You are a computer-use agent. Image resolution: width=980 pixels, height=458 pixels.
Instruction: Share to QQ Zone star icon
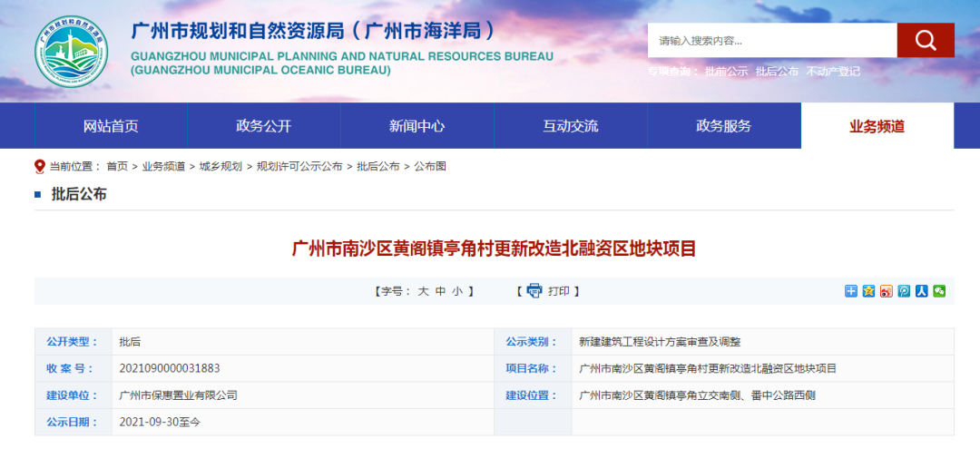tap(868, 290)
